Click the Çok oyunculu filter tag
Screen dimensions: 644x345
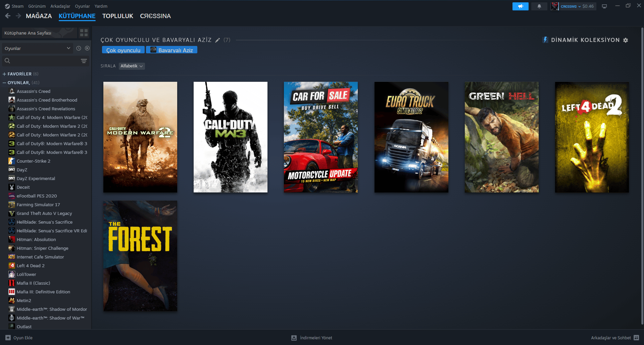123,50
